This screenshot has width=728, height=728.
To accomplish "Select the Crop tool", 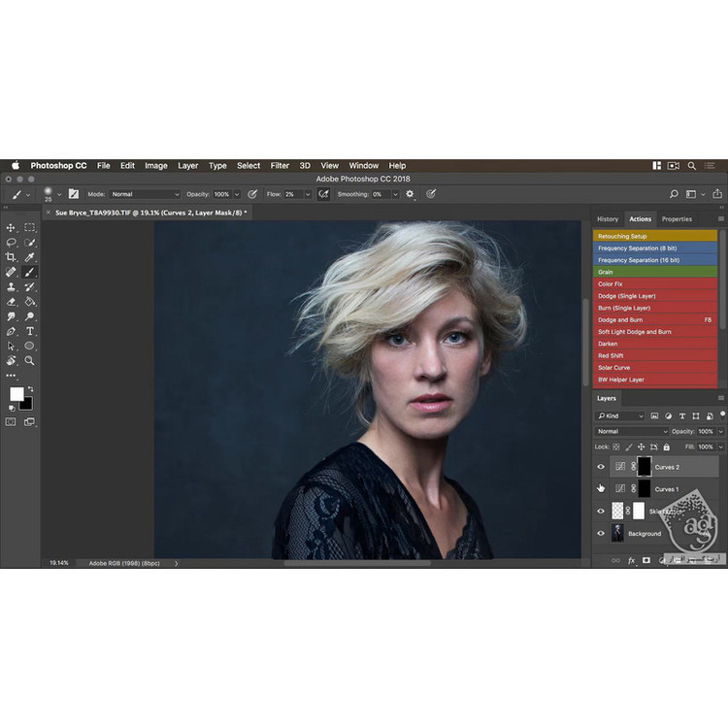I will tap(12, 257).
